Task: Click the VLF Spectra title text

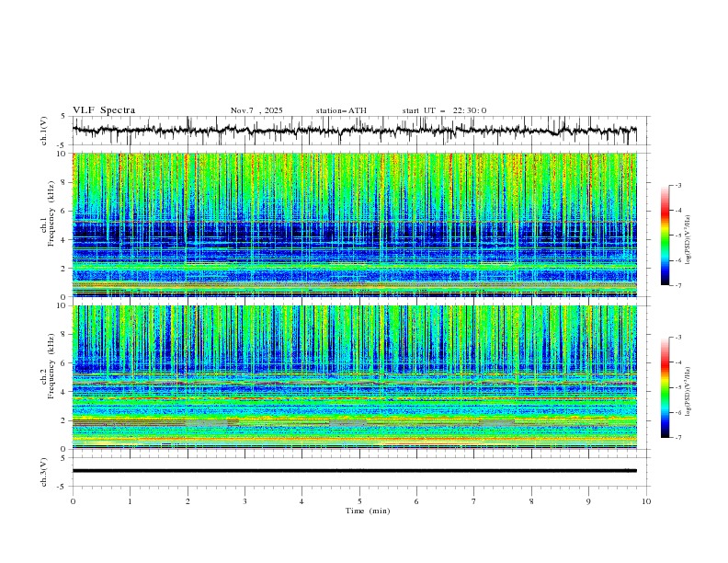Action: [104, 110]
